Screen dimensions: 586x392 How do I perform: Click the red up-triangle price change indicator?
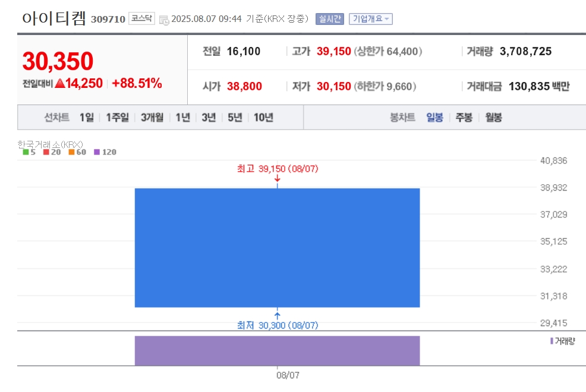[x=60, y=83]
